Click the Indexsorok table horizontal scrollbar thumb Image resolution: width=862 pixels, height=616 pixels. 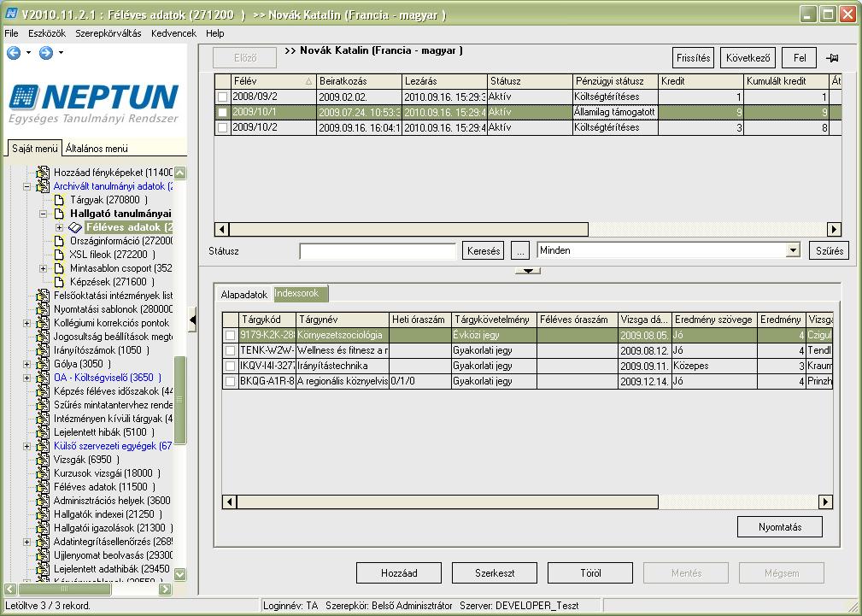tap(448, 502)
